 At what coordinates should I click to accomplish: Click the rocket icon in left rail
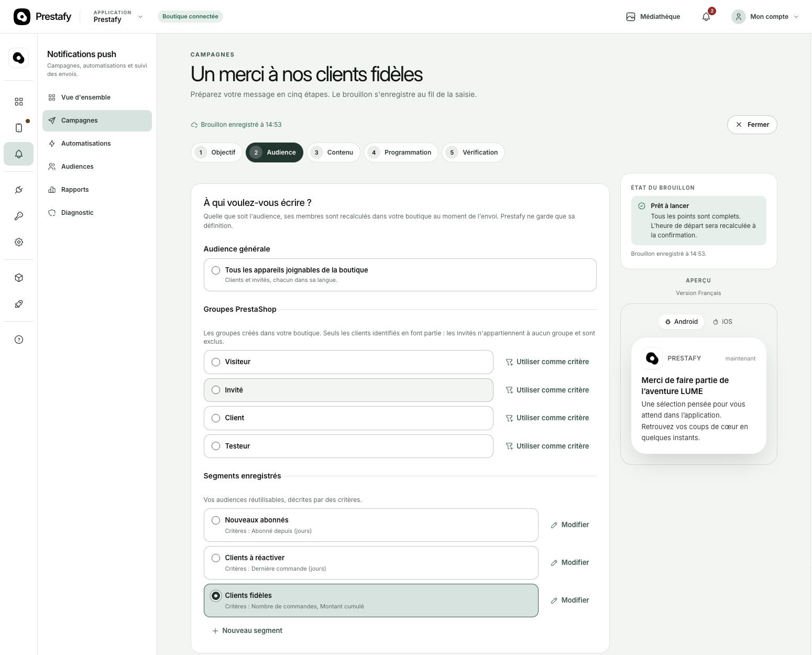(x=19, y=304)
